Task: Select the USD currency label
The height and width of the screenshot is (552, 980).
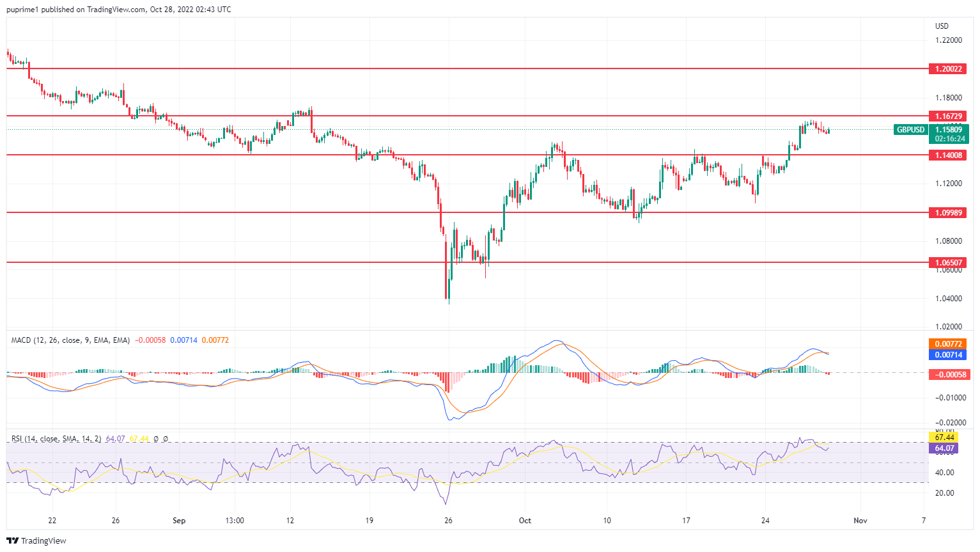Action: coord(942,26)
